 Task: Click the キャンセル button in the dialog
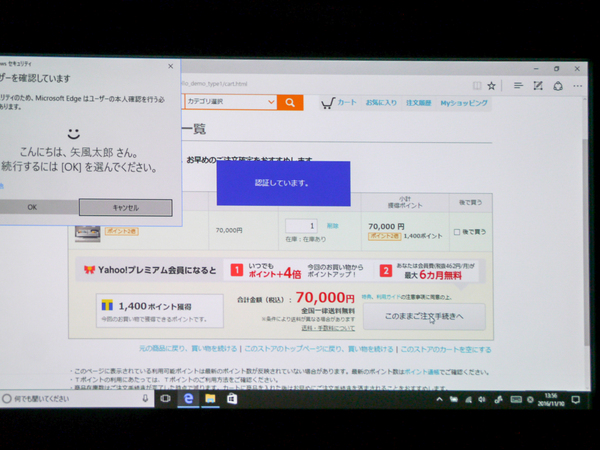pyautogui.click(x=126, y=208)
